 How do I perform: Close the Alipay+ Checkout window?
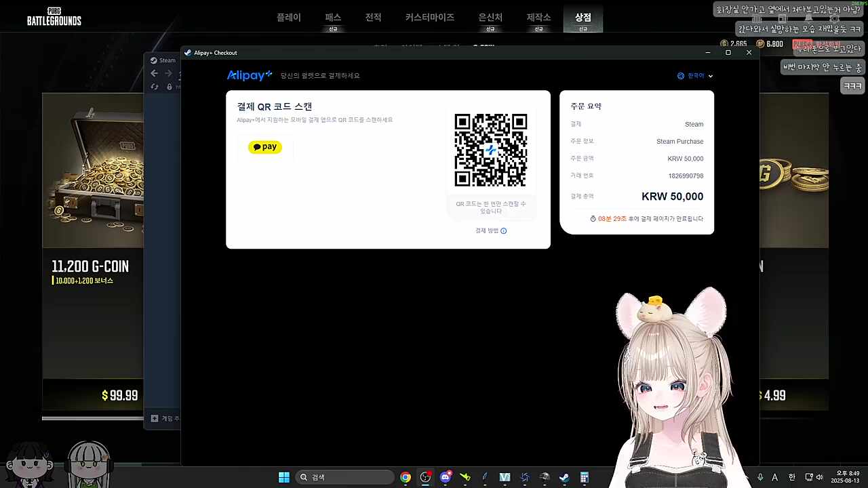point(749,53)
